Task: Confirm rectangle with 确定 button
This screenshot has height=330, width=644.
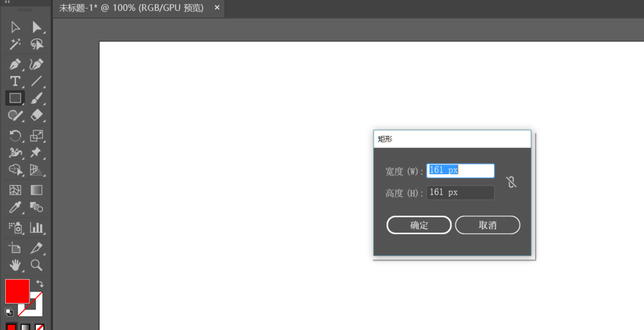Action: 419,225
